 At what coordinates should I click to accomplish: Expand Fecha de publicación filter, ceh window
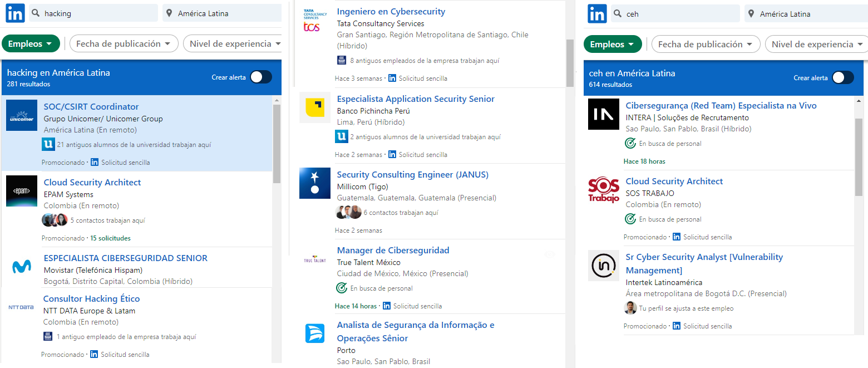pos(706,44)
